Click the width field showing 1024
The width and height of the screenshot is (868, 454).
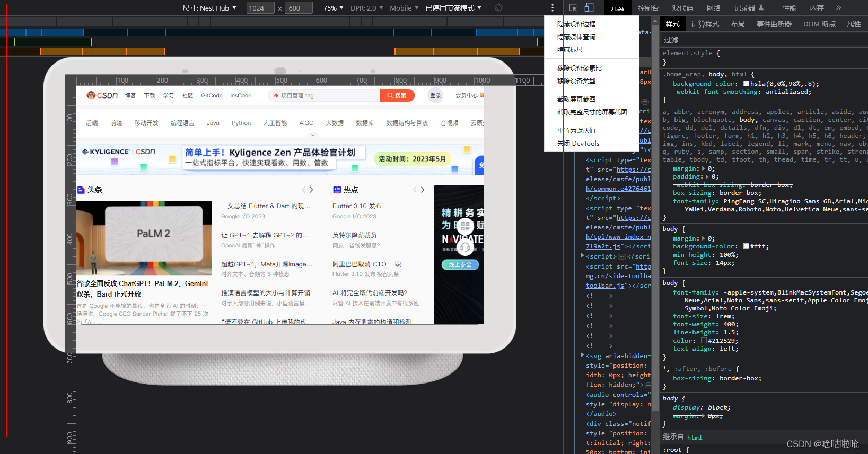(x=260, y=8)
